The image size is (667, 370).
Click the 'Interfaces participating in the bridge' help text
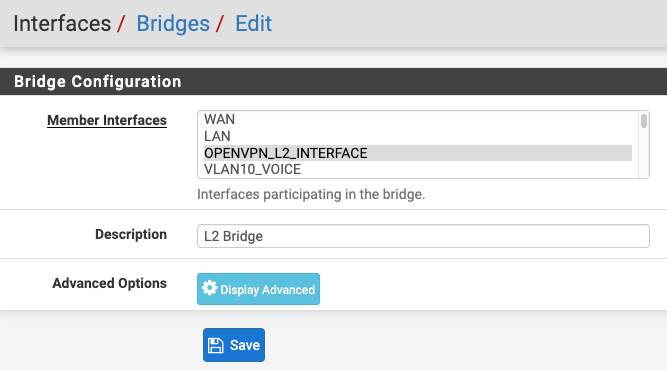click(311, 194)
